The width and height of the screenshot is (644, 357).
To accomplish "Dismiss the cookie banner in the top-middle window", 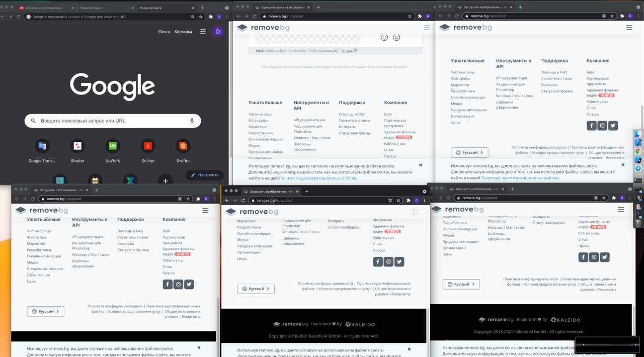I will pos(421,165).
